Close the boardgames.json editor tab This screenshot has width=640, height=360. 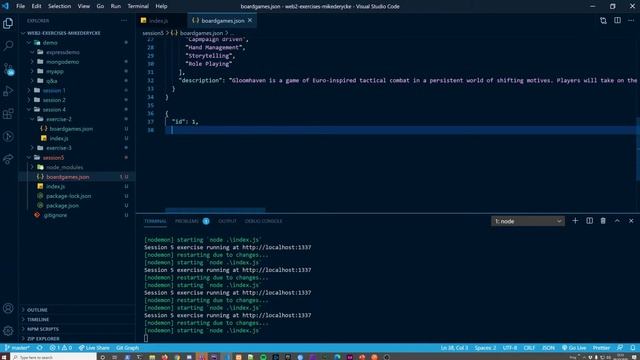[250, 20]
